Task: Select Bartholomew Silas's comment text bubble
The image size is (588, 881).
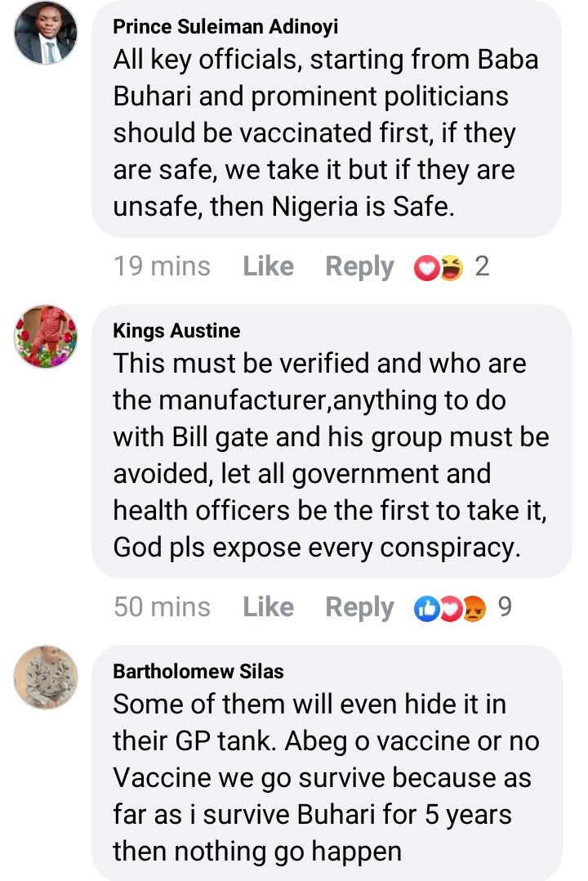Action: [x=327, y=762]
